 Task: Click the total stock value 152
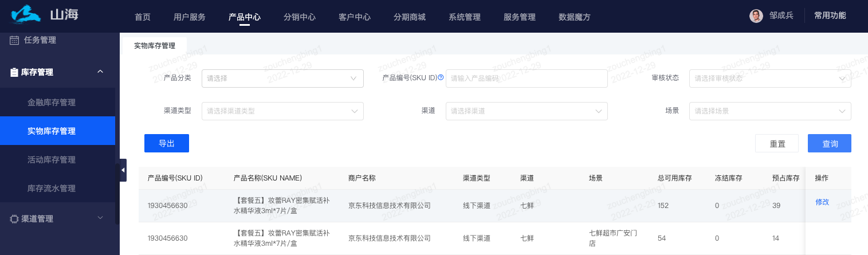(x=663, y=205)
